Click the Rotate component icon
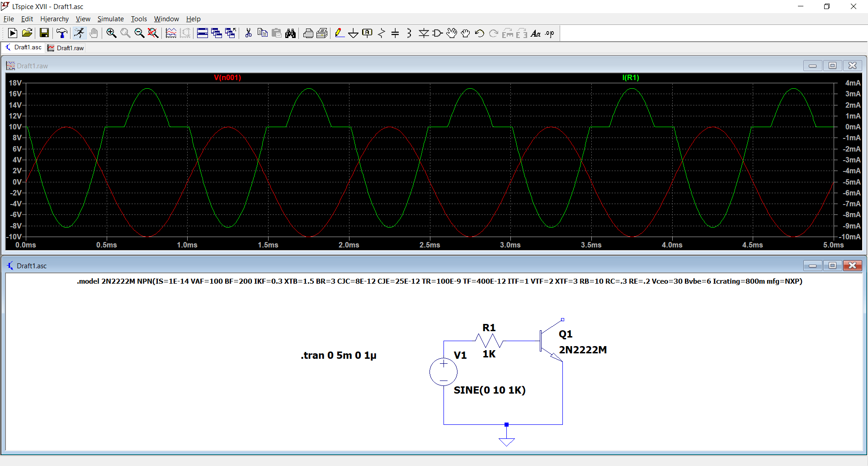The height and width of the screenshot is (466, 868). click(x=508, y=33)
